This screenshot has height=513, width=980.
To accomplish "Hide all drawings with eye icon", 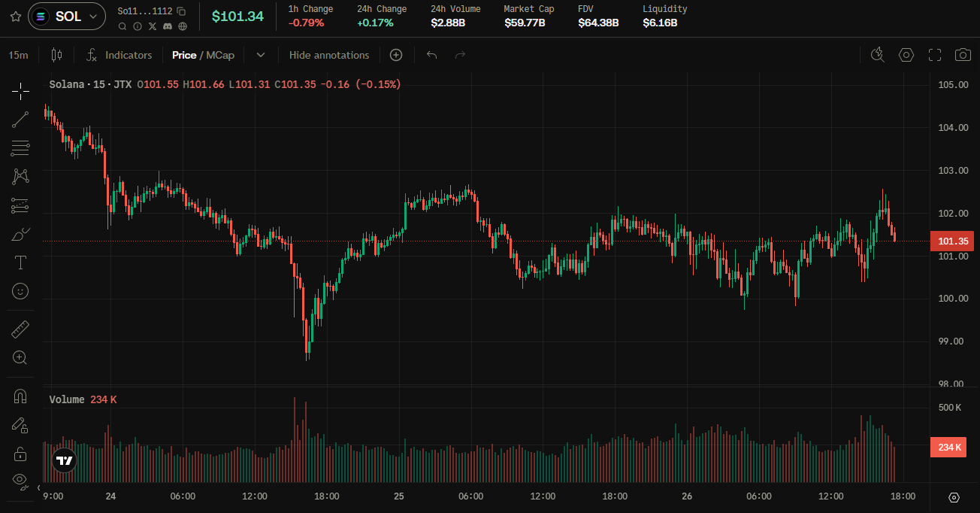I will coord(20,480).
